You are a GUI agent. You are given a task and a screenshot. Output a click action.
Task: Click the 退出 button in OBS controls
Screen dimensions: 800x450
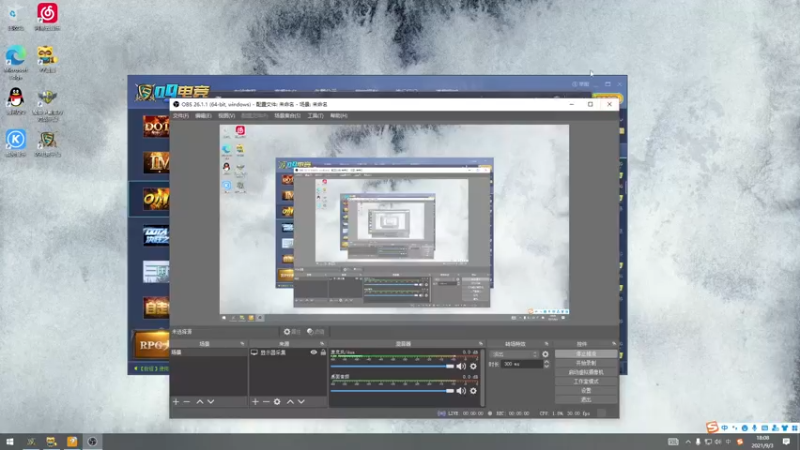(x=586, y=399)
